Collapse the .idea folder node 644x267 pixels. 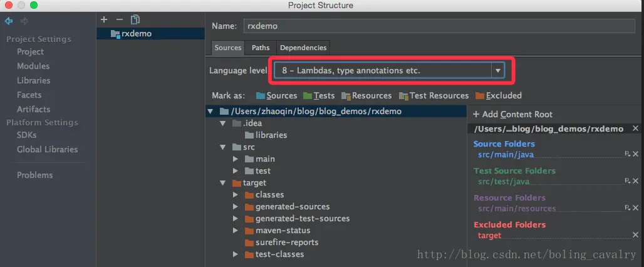click(x=223, y=123)
